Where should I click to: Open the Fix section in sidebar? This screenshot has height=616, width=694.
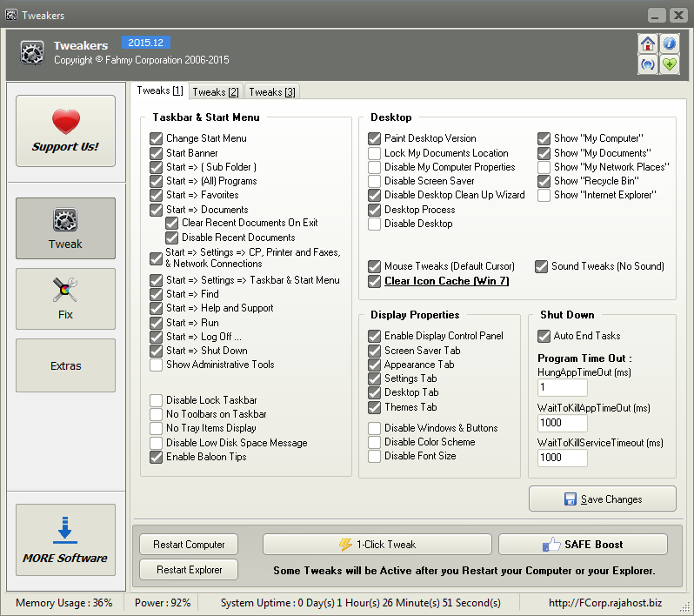[65, 298]
